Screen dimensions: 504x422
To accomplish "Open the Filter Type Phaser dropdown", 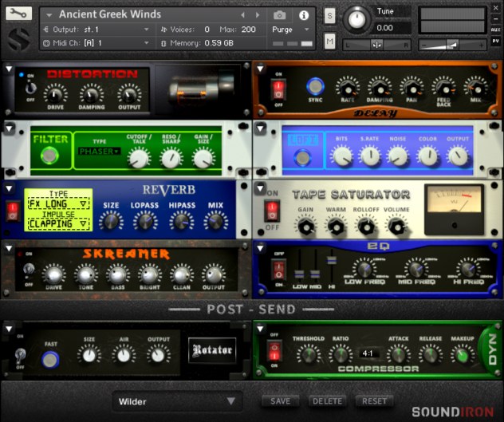I will 100,152.
